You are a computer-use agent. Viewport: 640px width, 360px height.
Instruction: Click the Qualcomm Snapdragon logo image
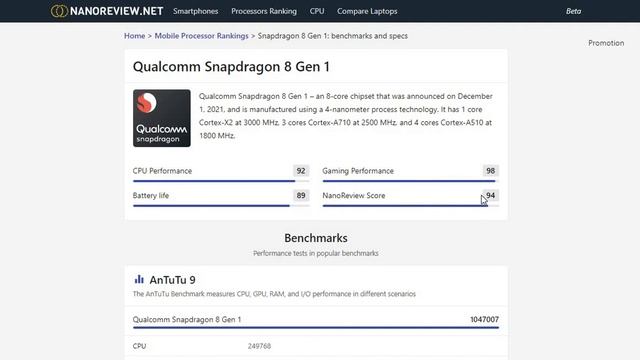coord(162,118)
